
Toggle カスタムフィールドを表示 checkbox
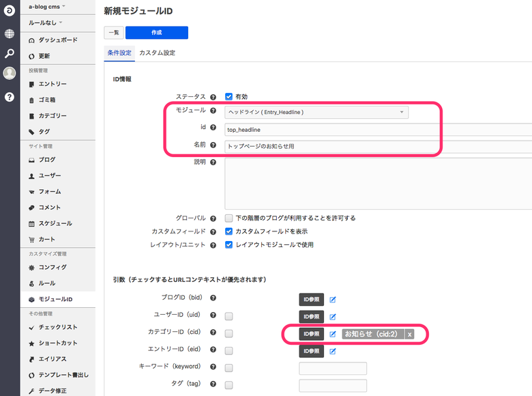(229, 231)
